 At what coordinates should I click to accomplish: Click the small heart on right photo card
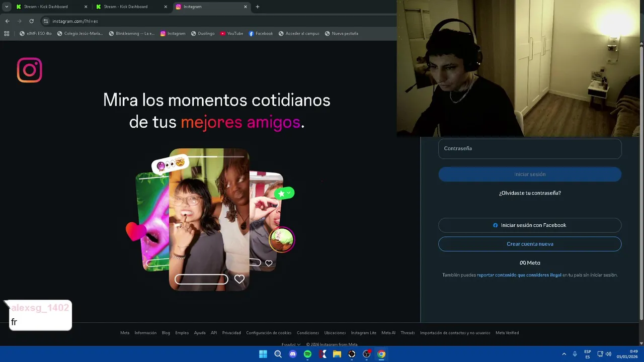click(269, 263)
